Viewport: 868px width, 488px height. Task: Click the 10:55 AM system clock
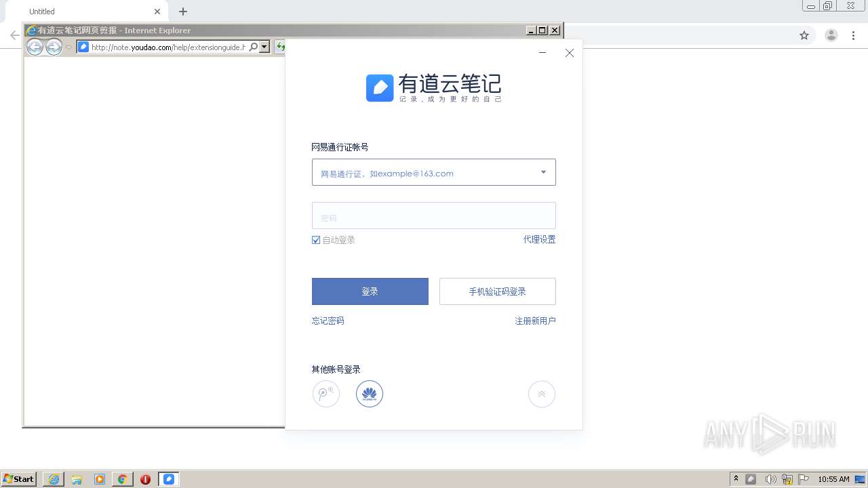point(833,479)
